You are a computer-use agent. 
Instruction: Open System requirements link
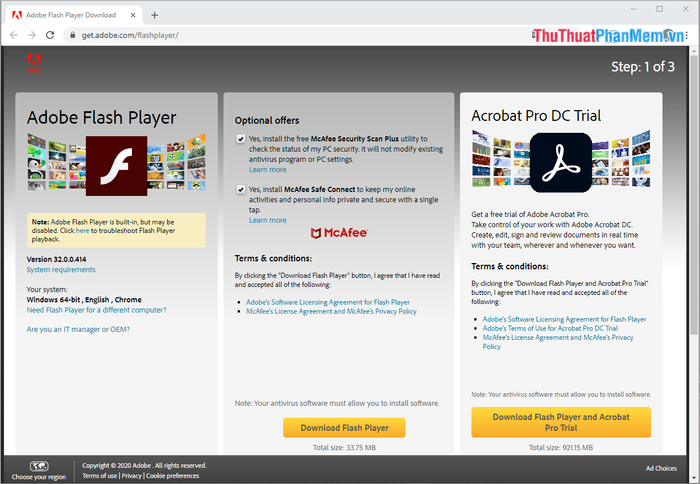click(x=61, y=270)
